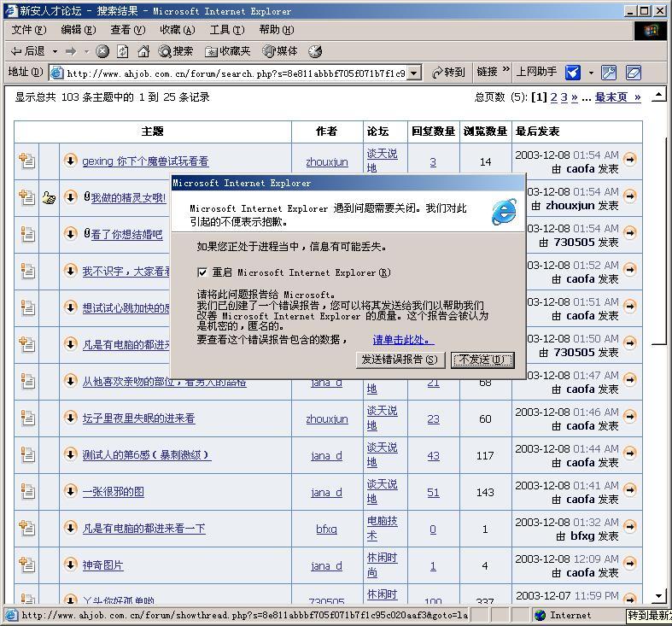
Task: Click the Refresh page icon
Action: 123,51
